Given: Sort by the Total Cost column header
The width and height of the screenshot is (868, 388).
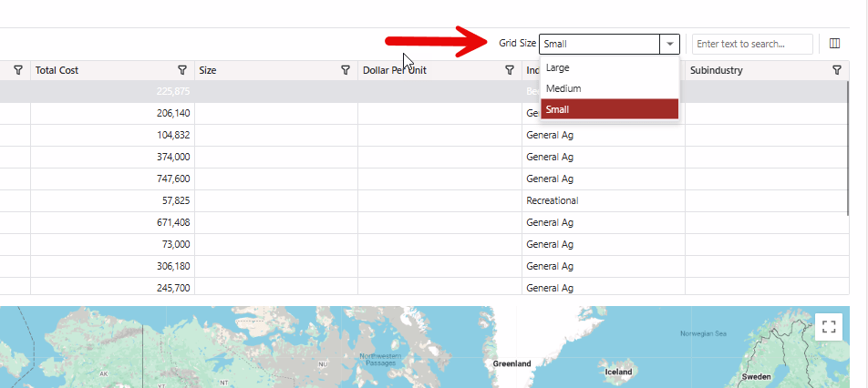Looking at the screenshot, I should tap(57, 70).
